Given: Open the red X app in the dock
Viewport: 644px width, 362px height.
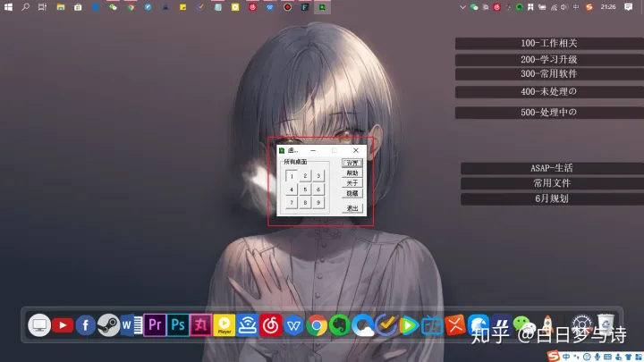Looking at the screenshot, I should coord(455,325).
